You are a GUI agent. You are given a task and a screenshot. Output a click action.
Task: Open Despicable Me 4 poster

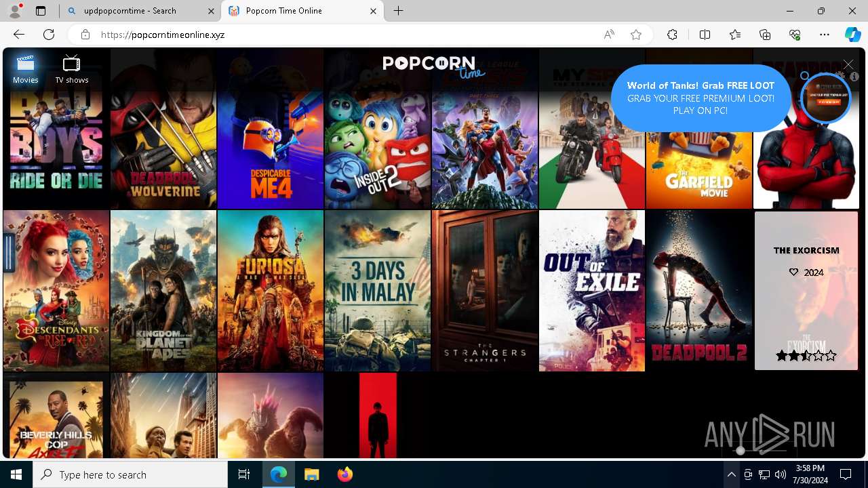click(271, 129)
